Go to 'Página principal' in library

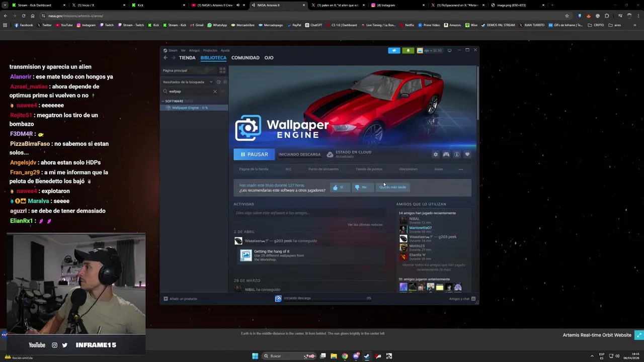[x=190, y=70]
